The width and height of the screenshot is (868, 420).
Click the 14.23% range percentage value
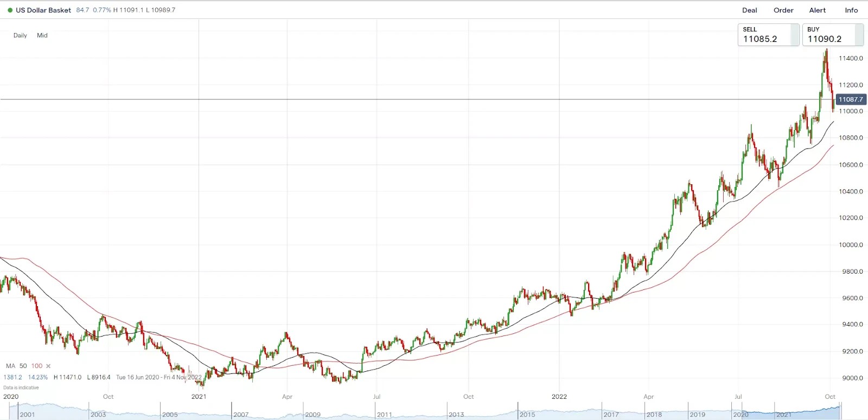[x=38, y=378]
